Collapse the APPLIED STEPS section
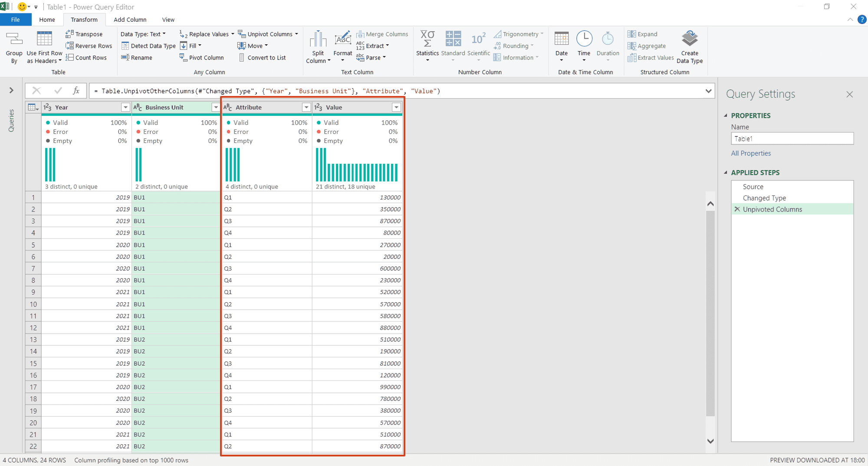The width and height of the screenshot is (868, 466). [x=726, y=172]
